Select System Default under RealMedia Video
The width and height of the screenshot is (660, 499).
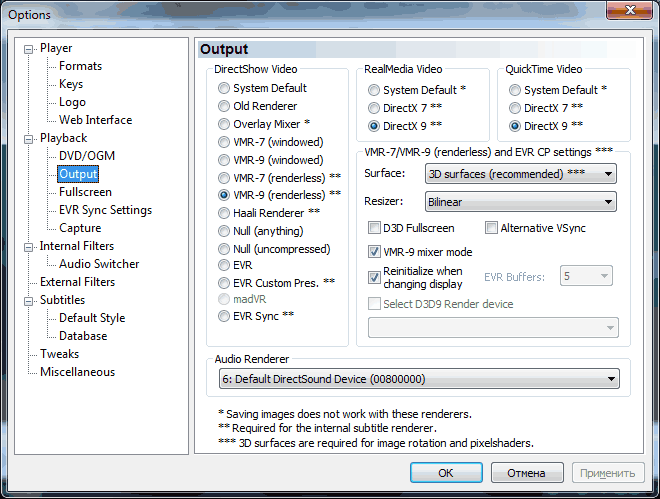(375, 90)
